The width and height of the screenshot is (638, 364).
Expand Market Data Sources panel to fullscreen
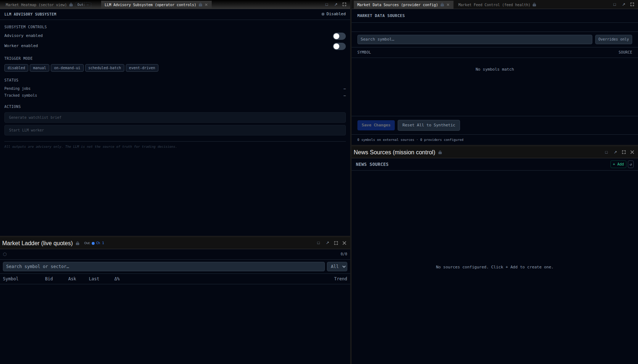[632, 5]
